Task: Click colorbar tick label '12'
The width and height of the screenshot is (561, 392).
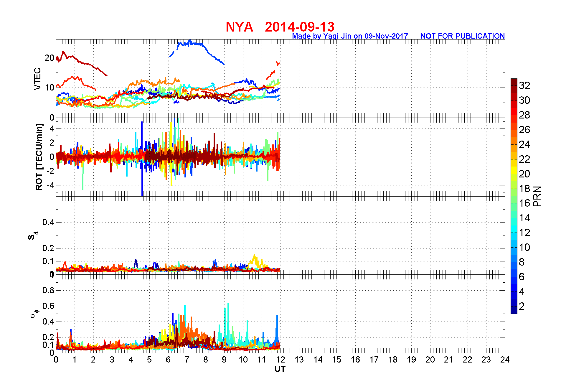Action: (524, 233)
